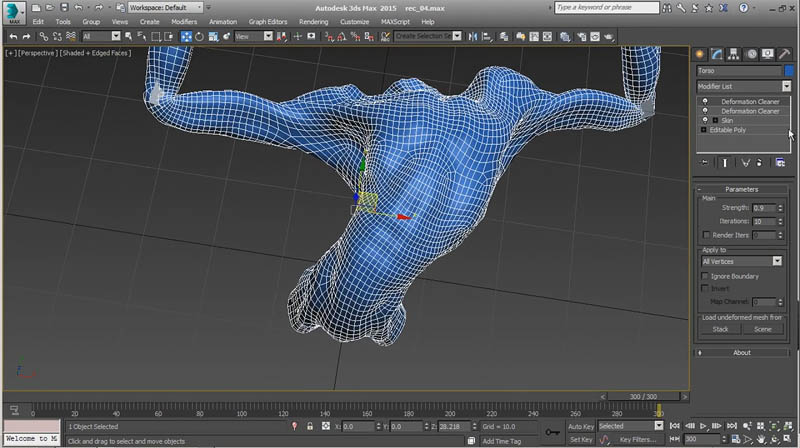800x448 pixels.
Task: Click the Stack button
Action: 720,328
